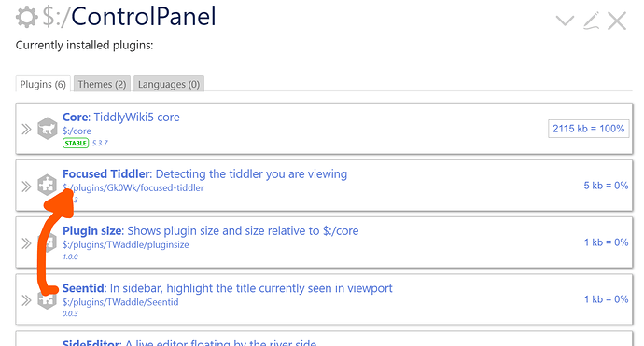The height and width of the screenshot is (346, 644).
Task: Expand the Seentid plugin chevron
Action: tap(26, 300)
